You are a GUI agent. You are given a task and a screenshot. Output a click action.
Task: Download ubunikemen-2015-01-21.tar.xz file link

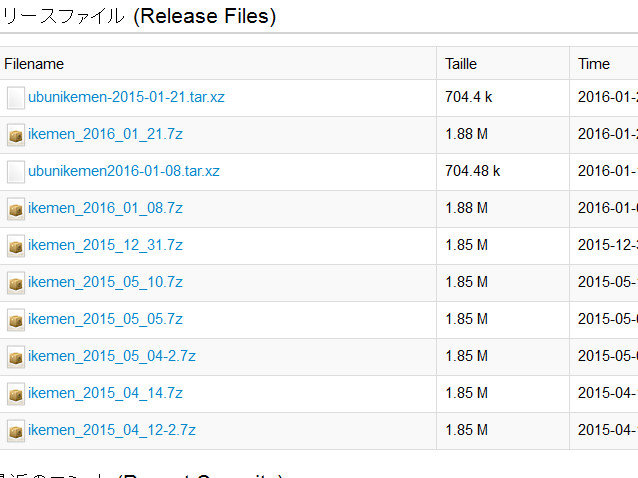[126, 97]
